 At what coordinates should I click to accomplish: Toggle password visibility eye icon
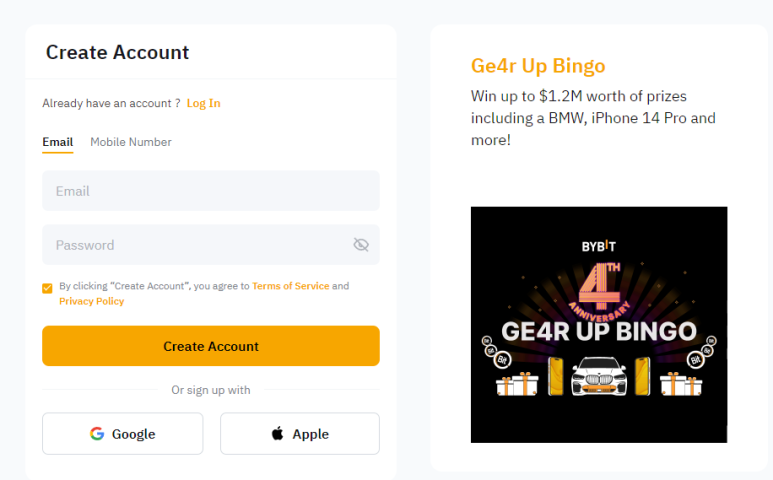361,245
